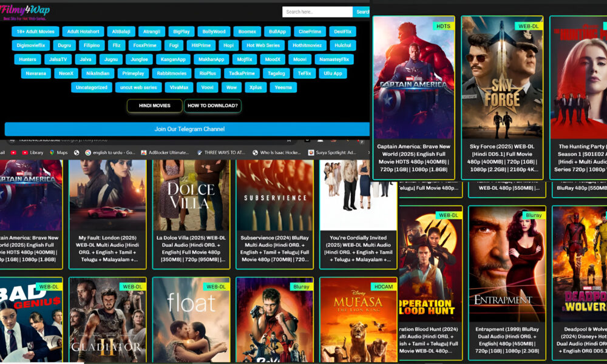Select the Yessma category tag
Viewport: 607px width, 364px height.
283,87
